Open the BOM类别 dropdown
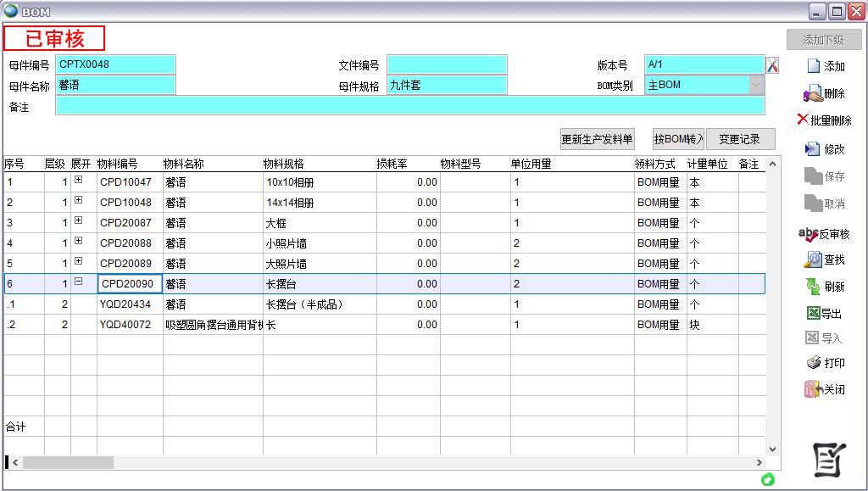868x491 pixels. (755, 85)
